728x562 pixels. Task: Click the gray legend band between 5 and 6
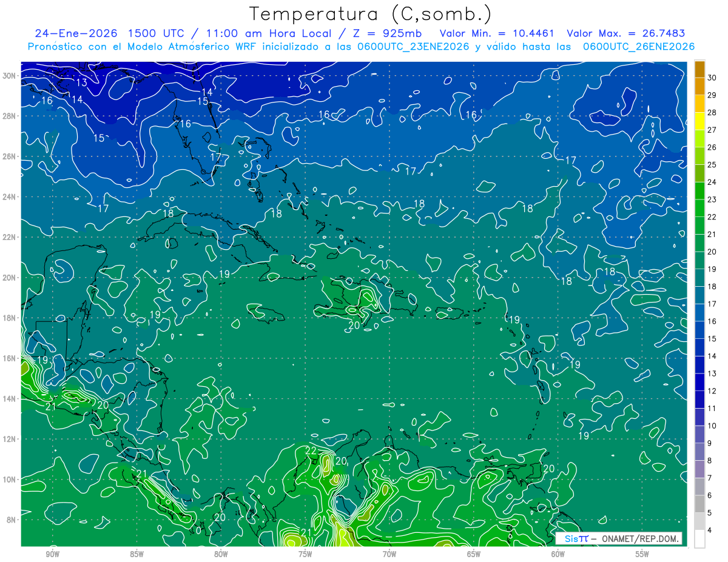click(700, 504)
